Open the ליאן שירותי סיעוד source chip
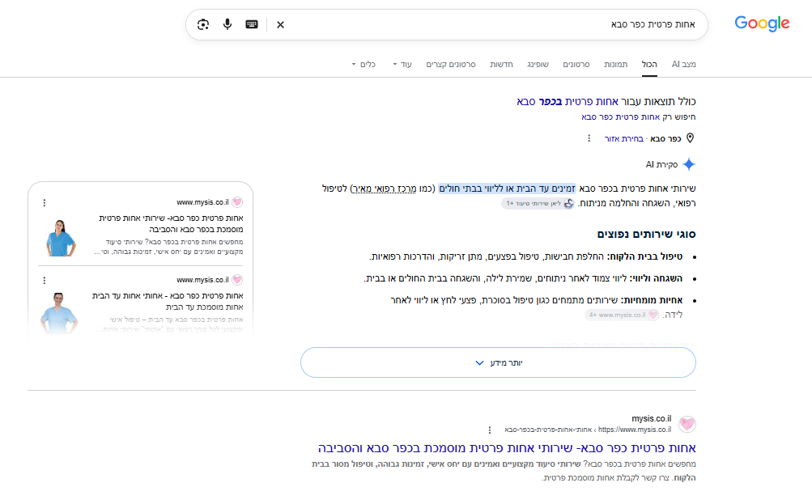The height and width of the screenshot is (504, 812). (538, 203)
